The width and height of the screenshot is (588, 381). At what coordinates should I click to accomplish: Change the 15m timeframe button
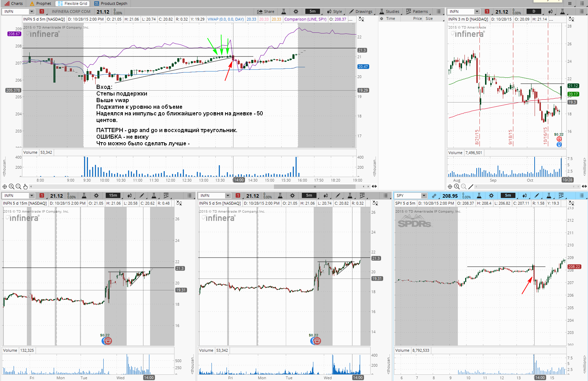pos(113,196)
